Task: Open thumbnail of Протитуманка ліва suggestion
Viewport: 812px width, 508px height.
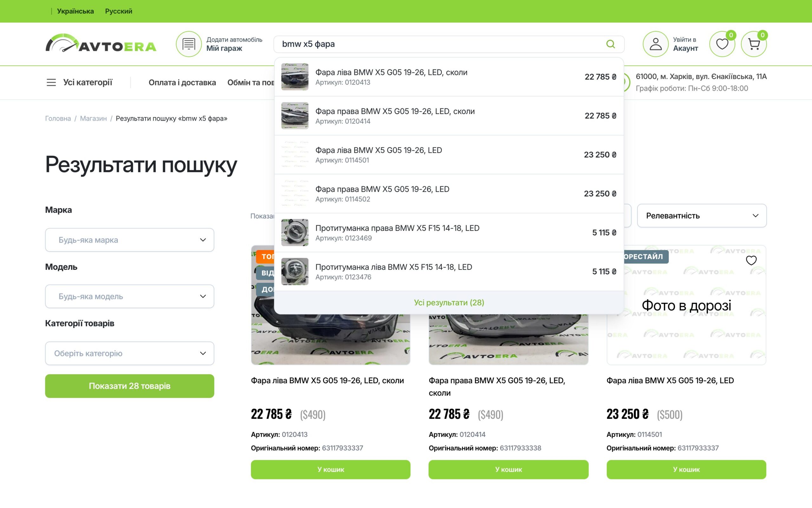Action: (295, 271)
